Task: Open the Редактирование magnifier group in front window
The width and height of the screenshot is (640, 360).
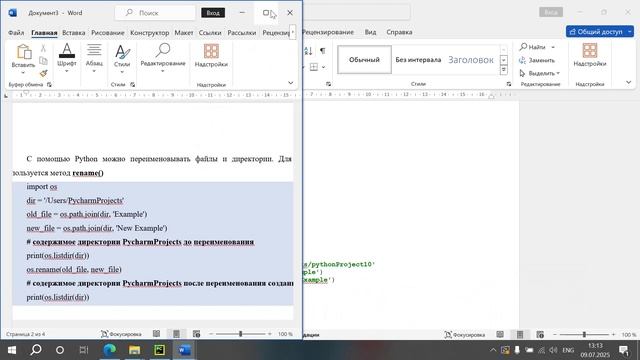Action: coord(163,58)
